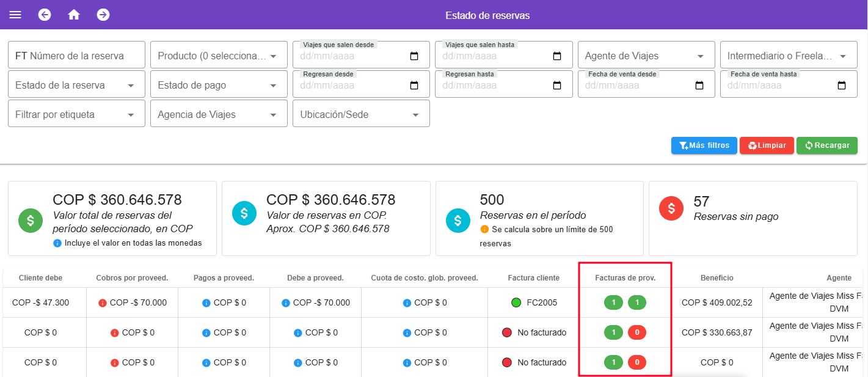Screen dimensions: 868x377
Task: Click Recargar to refresh the reservations
Action: [827, 145]
